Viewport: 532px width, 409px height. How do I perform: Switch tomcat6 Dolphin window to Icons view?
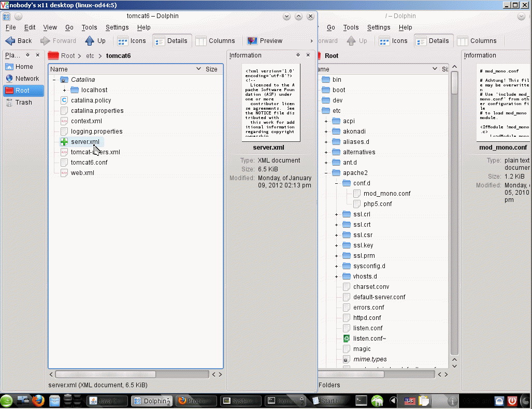[132, 41]
